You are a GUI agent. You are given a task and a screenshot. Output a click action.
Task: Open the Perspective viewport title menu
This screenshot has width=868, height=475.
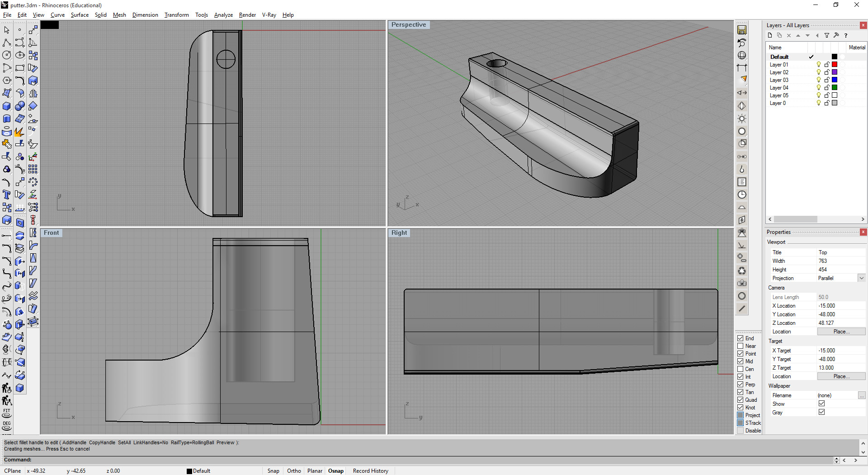(x=409, y=25)
